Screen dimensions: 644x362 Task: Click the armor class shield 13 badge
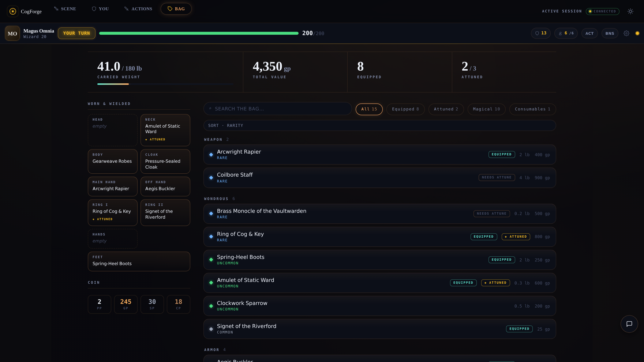(x=541, y=33)
